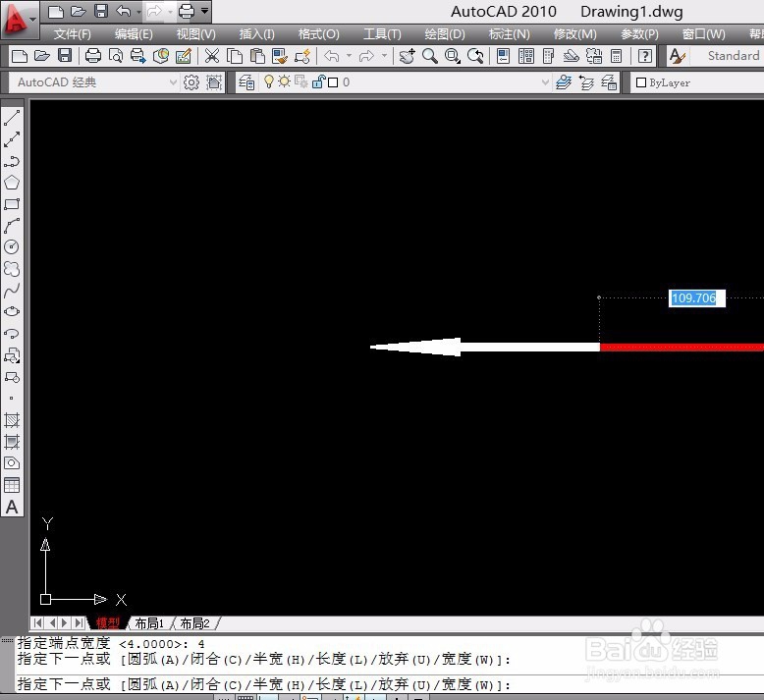This screenshot has width=764, height=700.
Task: Select the Circle tool
Action: coord(12,247)
